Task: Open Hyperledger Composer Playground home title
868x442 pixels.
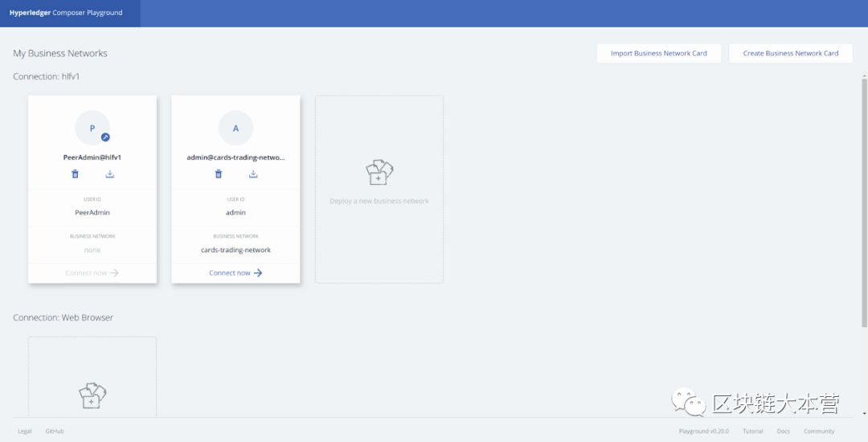Action: coord(66,13)
